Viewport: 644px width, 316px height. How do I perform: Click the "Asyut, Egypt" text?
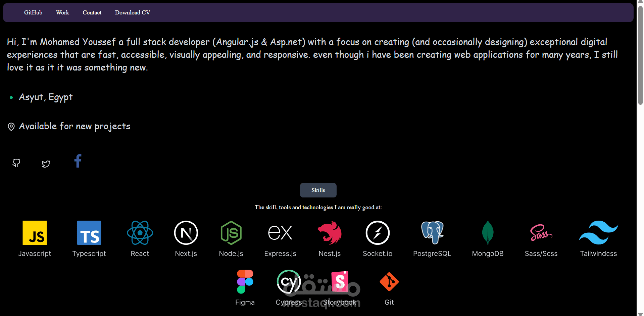tap(46, 97)
